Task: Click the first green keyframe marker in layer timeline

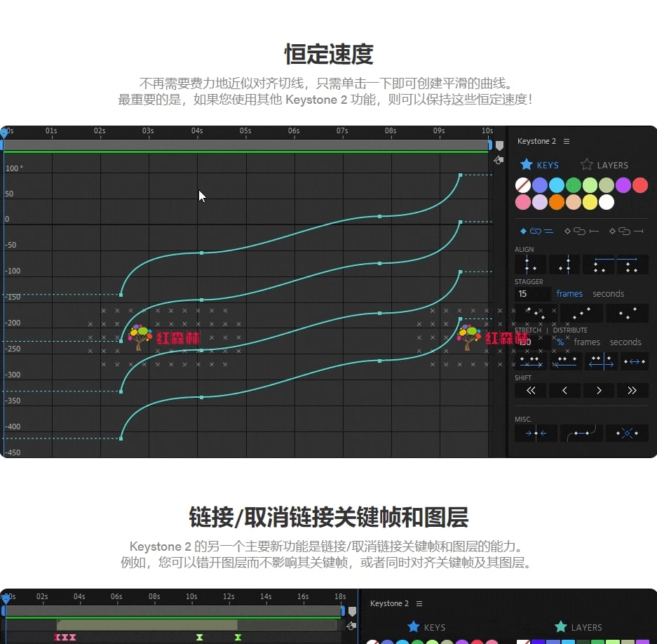Action: tap(199, 637)
